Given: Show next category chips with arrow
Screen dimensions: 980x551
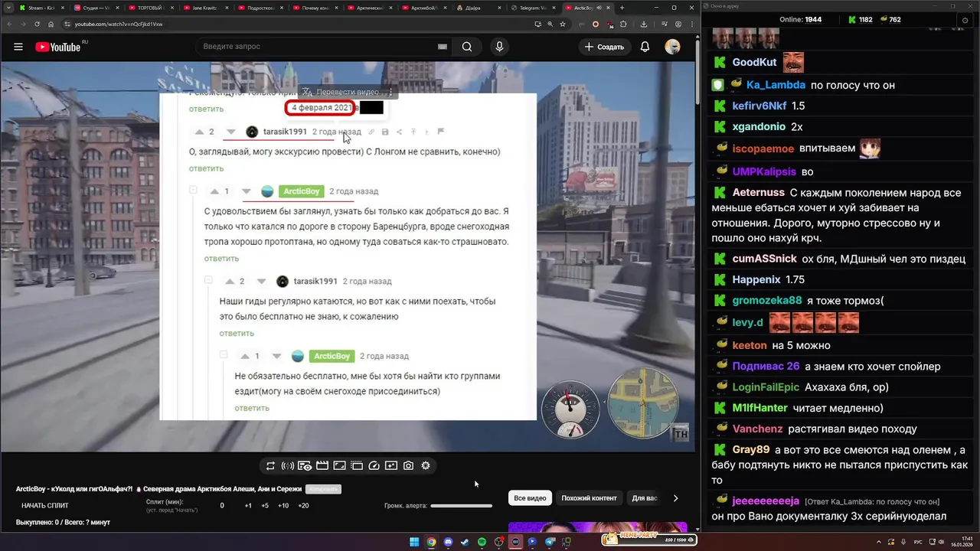Looking at the screenshot, I should 675,498.
